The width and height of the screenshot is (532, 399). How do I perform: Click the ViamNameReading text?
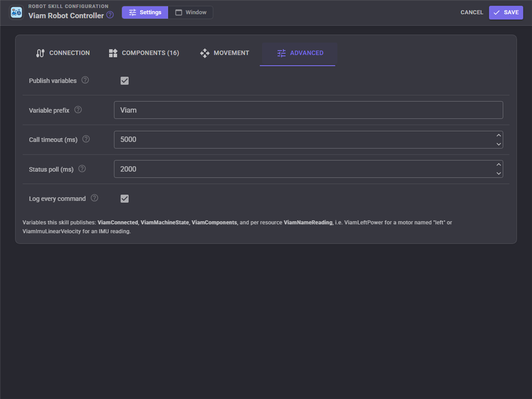[308, 222]
